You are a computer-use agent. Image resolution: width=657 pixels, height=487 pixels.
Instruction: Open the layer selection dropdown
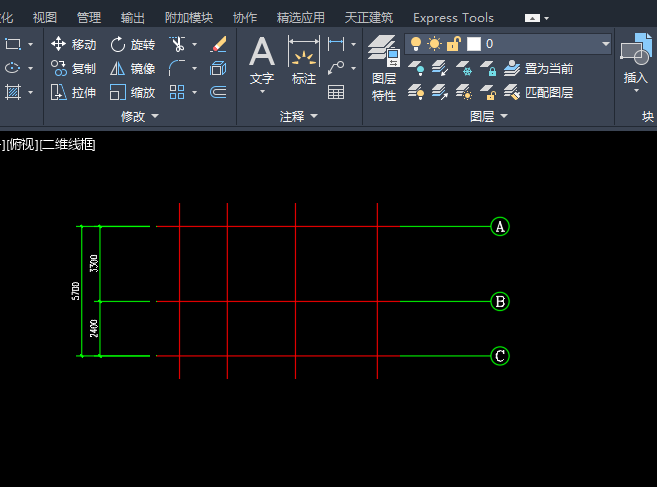605,44
